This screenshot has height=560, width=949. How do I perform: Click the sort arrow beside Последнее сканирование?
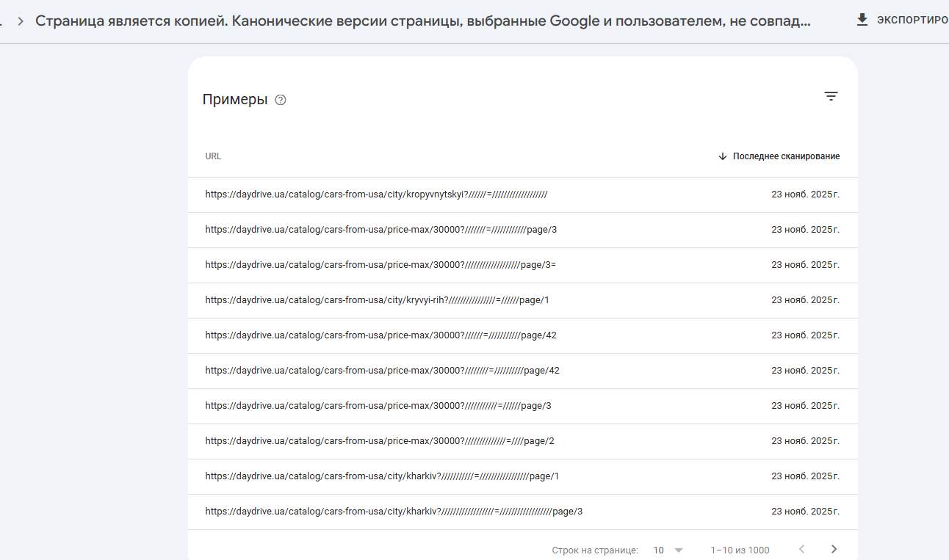tap(723, 156)
